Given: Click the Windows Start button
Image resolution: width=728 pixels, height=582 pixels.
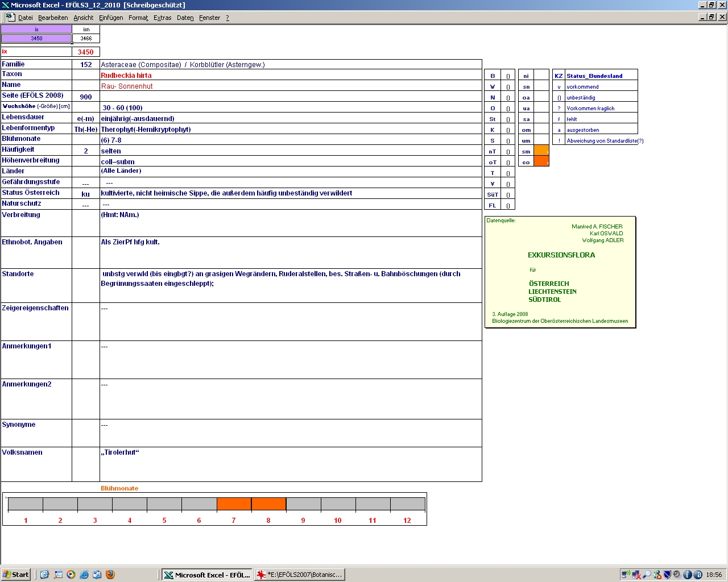Looking at the screenshot, I should tap(16, 575).
